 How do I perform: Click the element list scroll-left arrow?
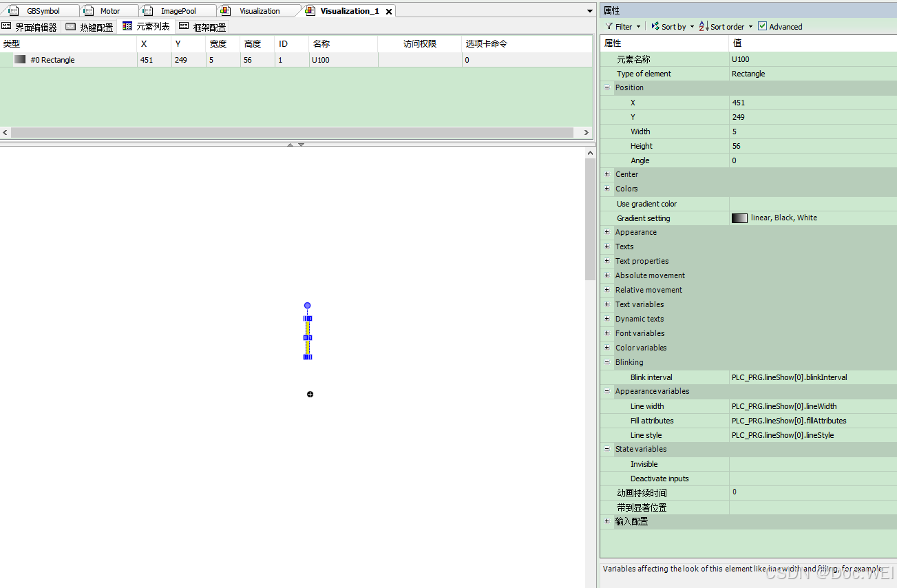[6, 132]
